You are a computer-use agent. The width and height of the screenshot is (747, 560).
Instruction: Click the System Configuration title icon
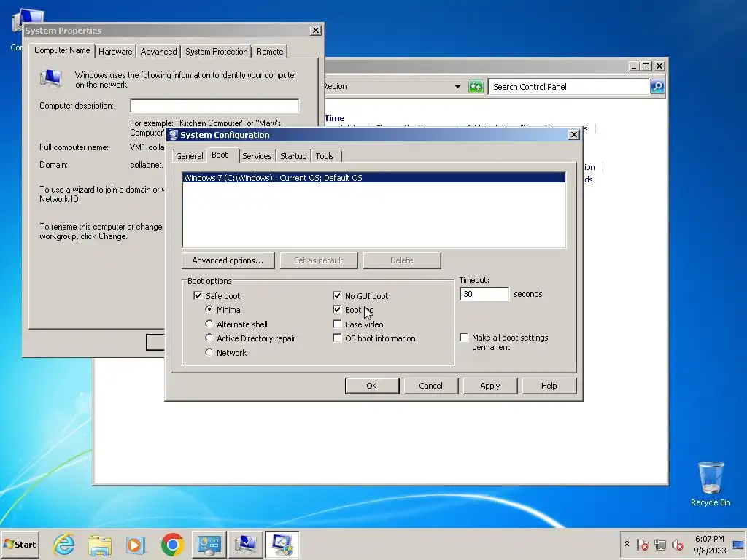click(172, 135)
